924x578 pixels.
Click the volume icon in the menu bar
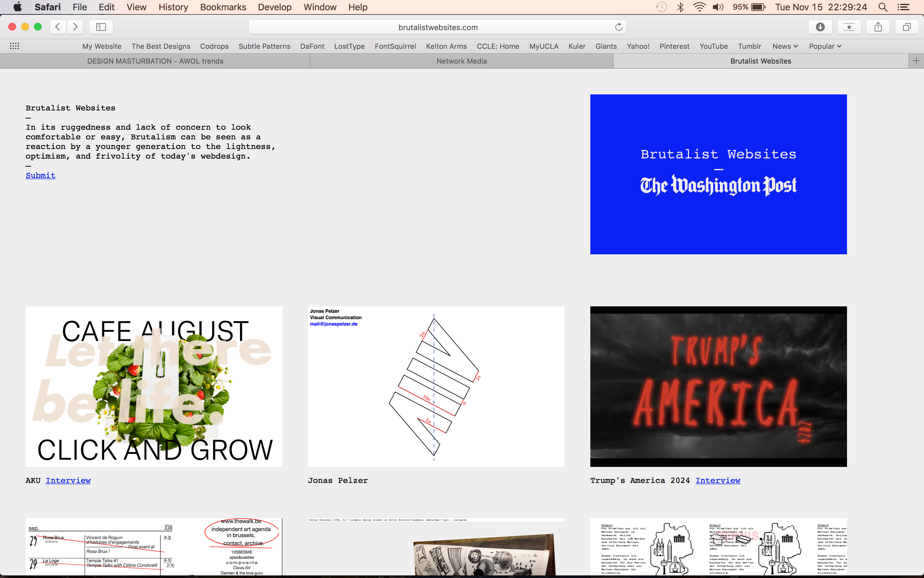pos(718,7)
